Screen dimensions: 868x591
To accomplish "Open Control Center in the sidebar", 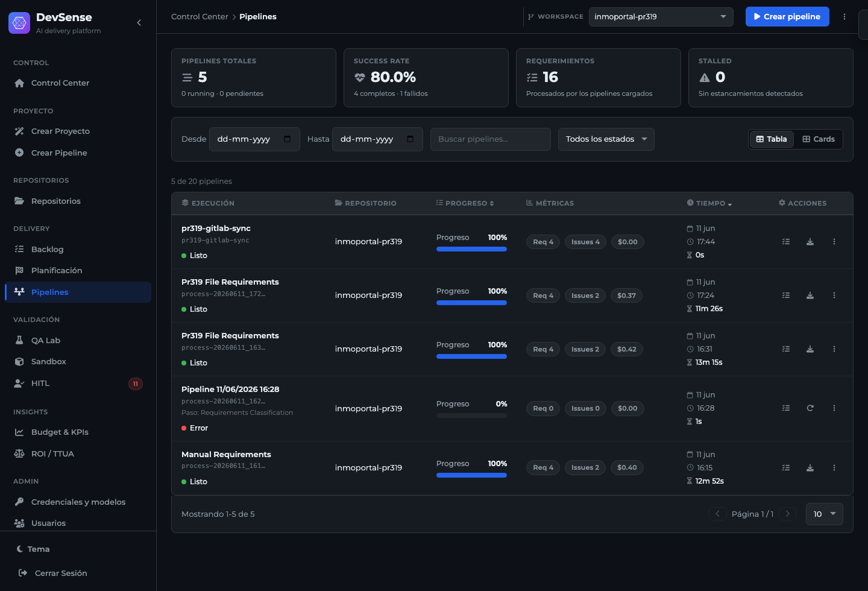I will (78, 83).
